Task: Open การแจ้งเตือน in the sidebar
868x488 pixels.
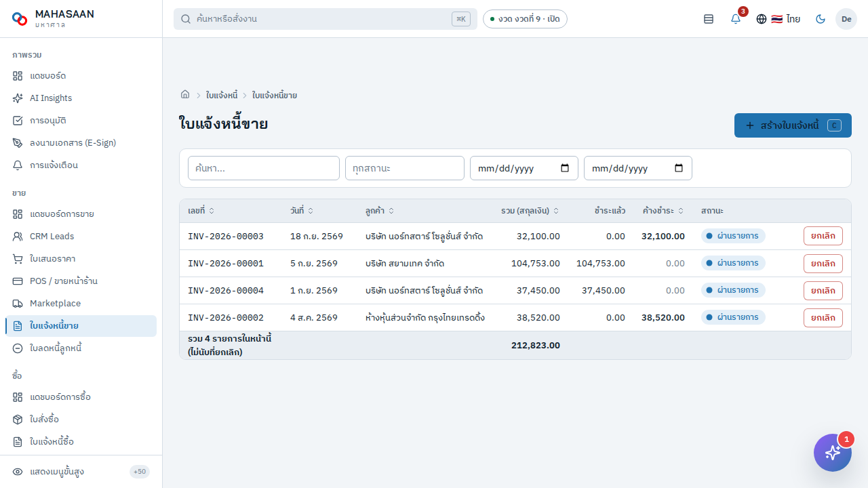Action: coord(81,165)
